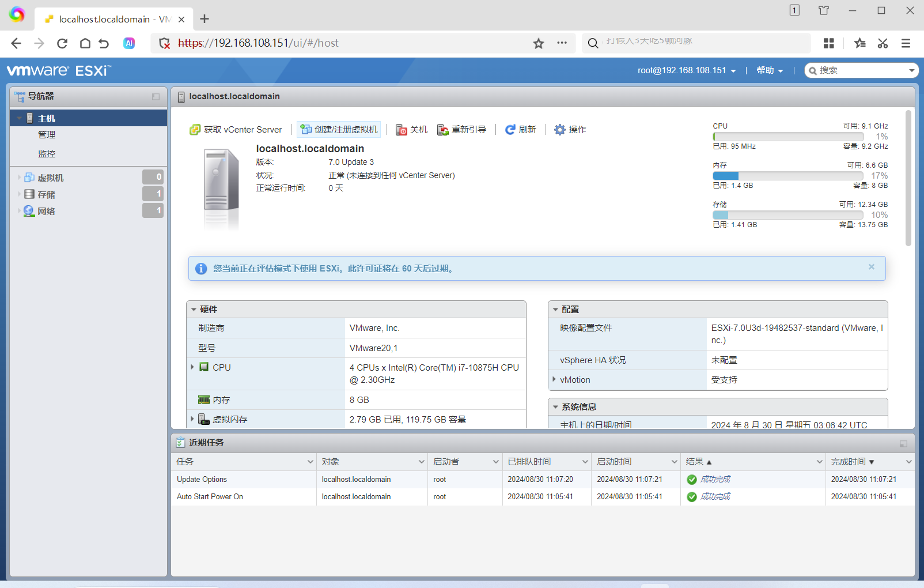Image resolution: width=924 pixels, height=588 pixels.
Task: Open the browser hamburger menu
Action: tap(906, 43)
